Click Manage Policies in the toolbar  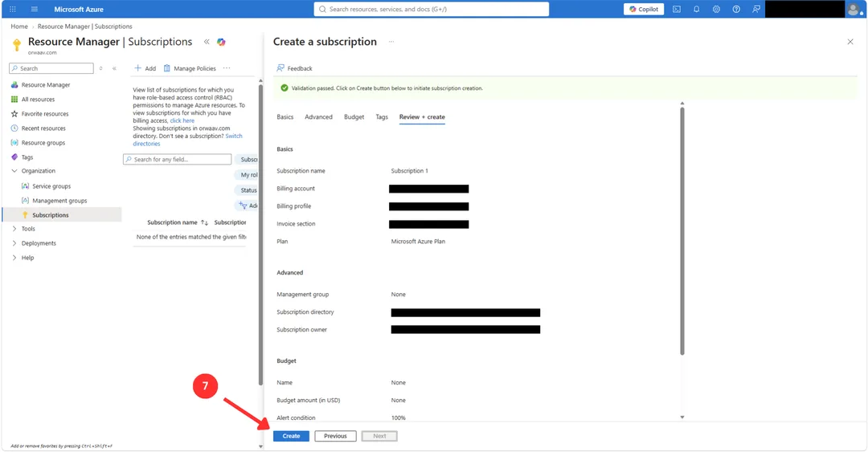(190, 68)
